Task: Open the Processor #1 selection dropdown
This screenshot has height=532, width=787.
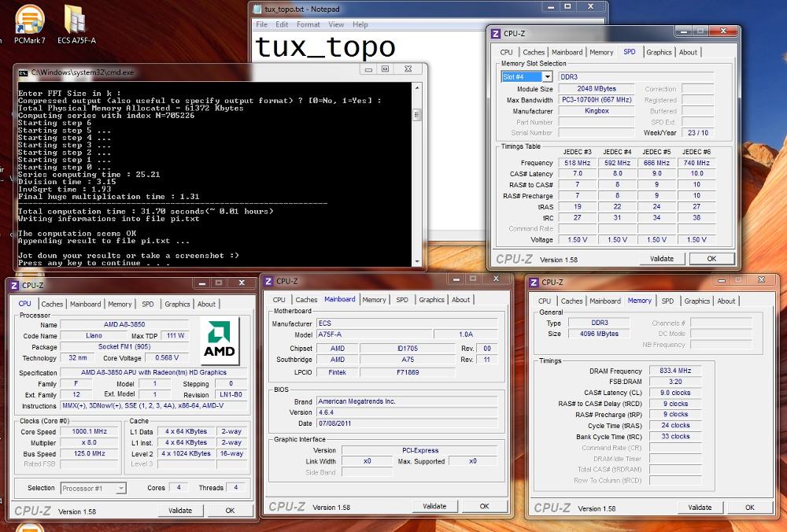Action: tap(120, 489)
